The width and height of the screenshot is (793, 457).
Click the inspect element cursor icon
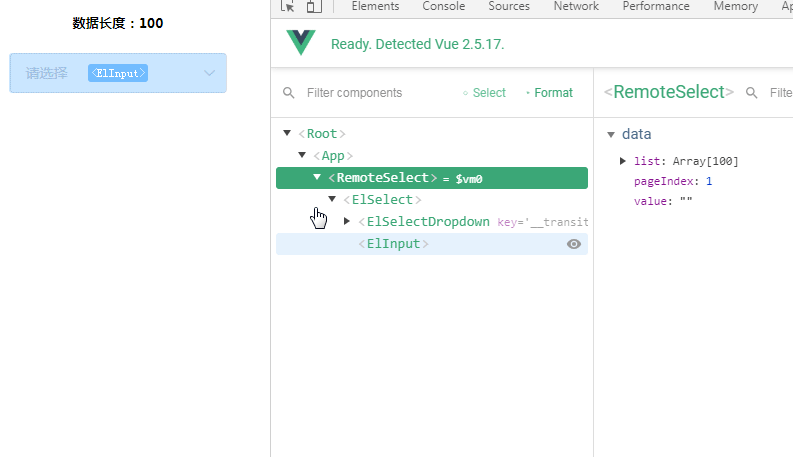click(288, 6)
